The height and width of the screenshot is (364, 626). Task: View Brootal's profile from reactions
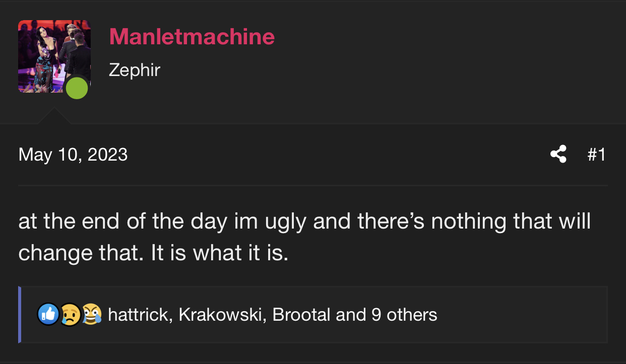[x=302, y=315]
